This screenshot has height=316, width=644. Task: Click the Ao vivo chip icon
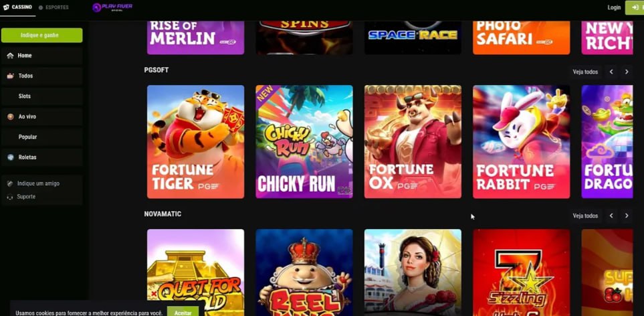click(10, 116)
